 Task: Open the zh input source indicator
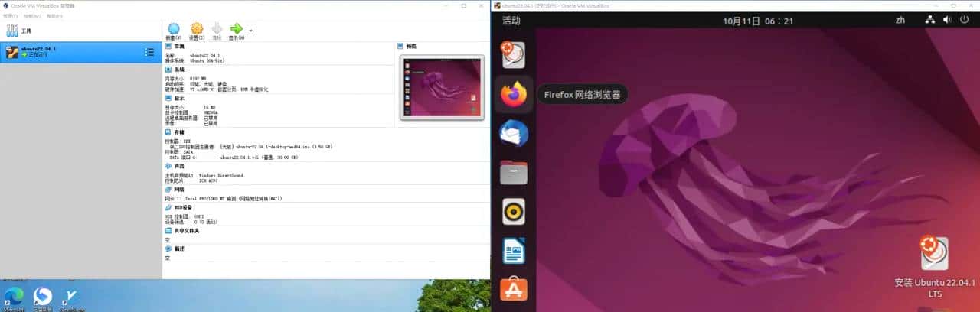[x=900, y=21]
